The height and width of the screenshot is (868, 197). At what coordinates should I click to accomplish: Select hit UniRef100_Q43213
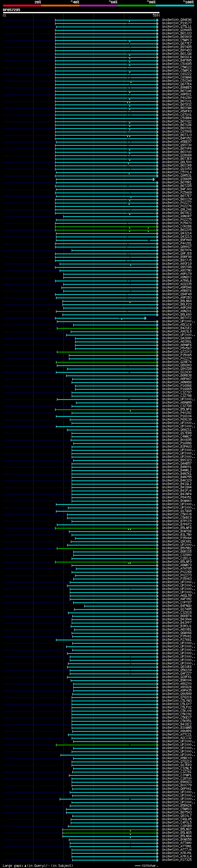point(177,236)
